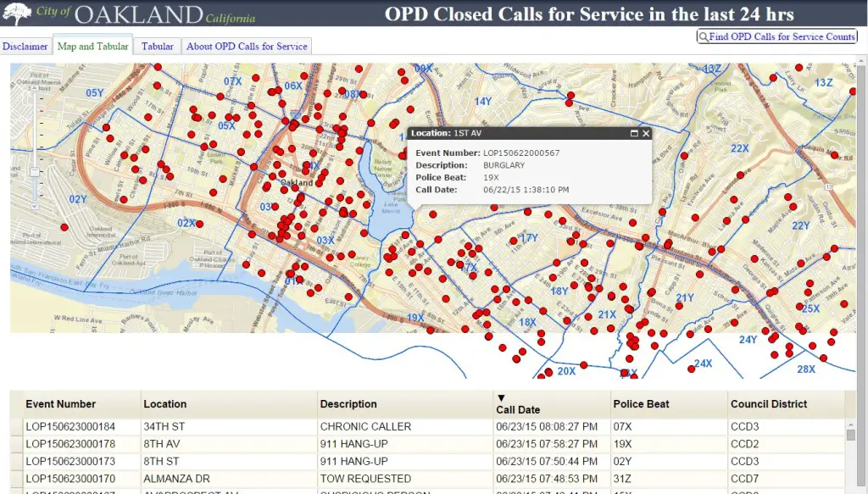This screenshot has height=494, width=868.
Task: Click event number LOP150623000184 in the table
Action: (x=70, y=426)
